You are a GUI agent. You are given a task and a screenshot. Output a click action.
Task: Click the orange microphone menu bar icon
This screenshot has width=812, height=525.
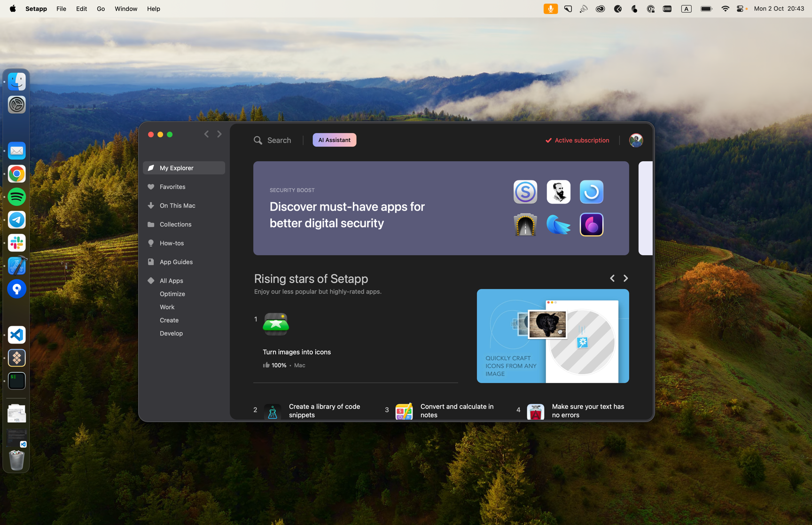click(550, 8)
